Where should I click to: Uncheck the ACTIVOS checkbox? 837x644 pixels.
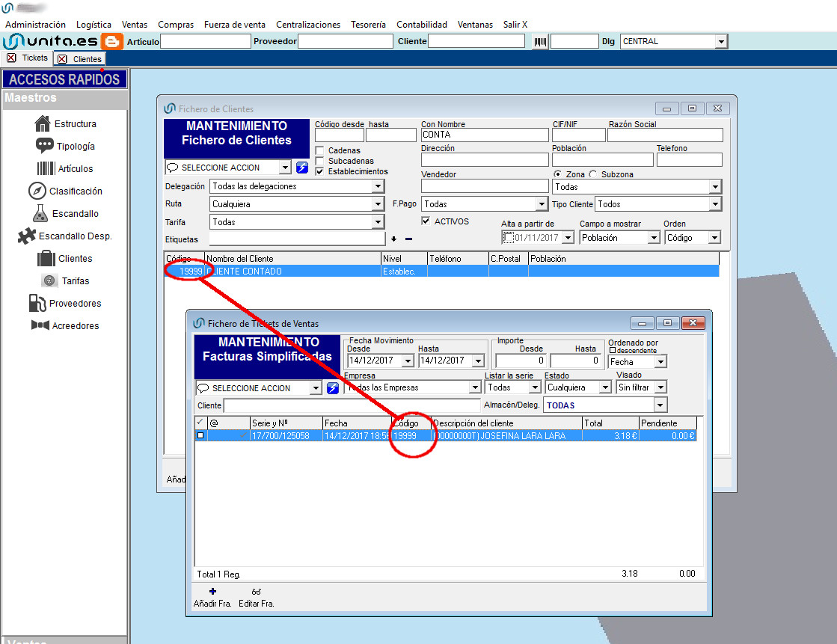[426, 221]
